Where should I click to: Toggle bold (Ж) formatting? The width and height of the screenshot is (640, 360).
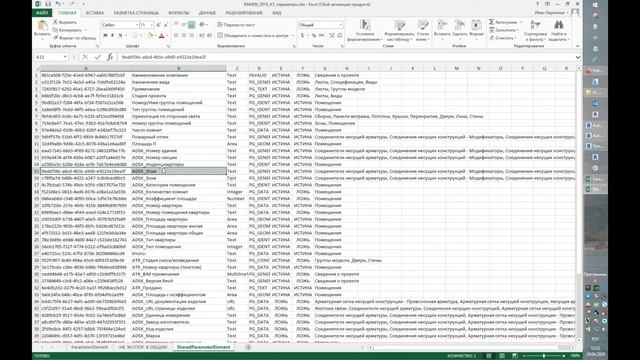(105, 36)
